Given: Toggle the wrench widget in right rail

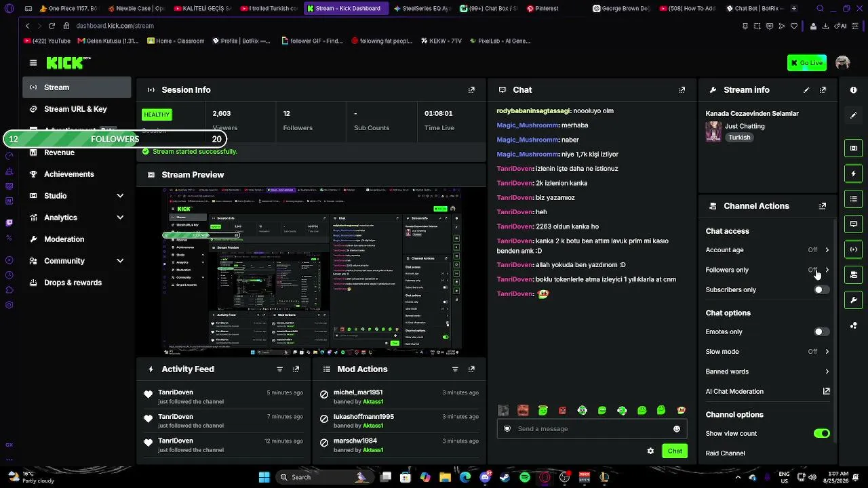Looking at the screenshot, I should click(853, 300).
